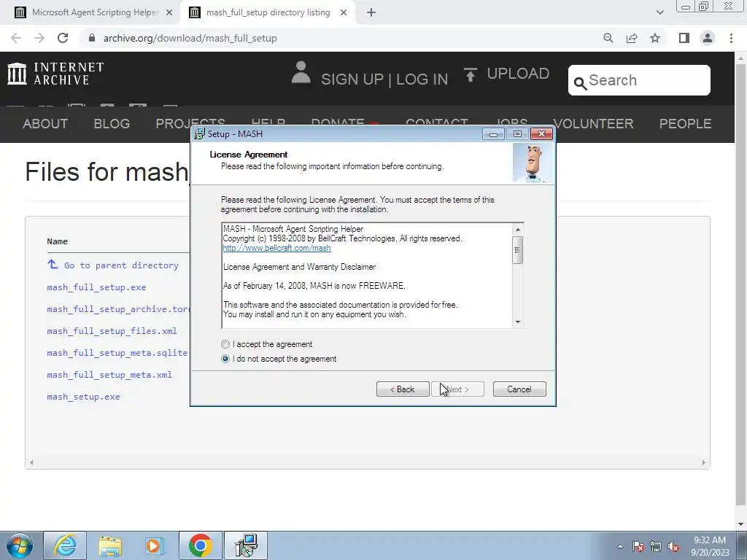Viewport: 747px width, 560px height.
Task: Click the Setup window title bar icon
Action: coord(200,134)
